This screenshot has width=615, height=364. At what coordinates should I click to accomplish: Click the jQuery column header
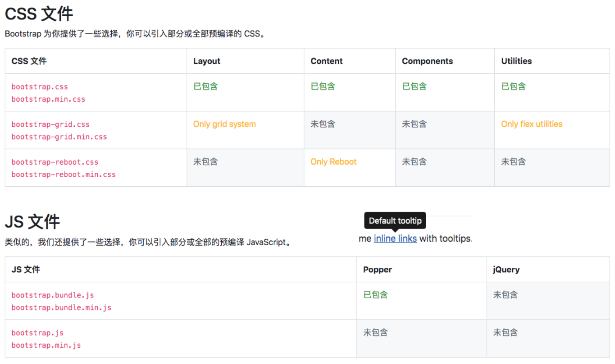pyautogui.click(x=506, y=270)
